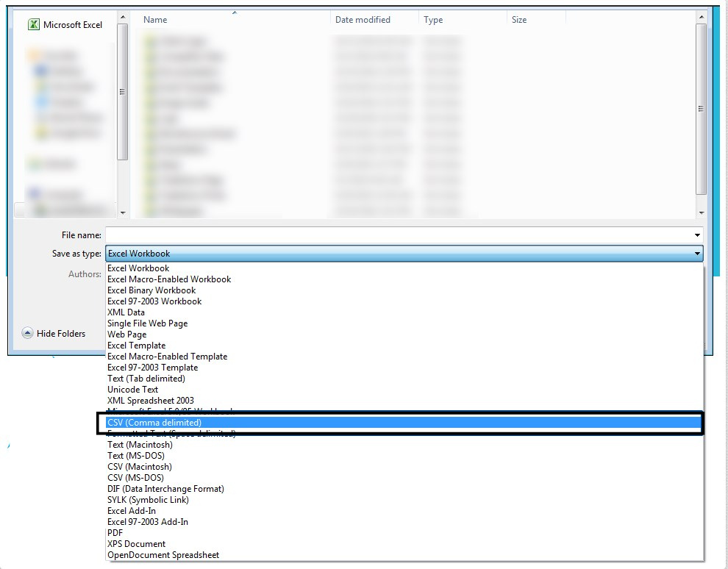This screenshot has width=728, height=569.
Task: Click file list scroll down arrow
Action: click(x=702, y=212)
